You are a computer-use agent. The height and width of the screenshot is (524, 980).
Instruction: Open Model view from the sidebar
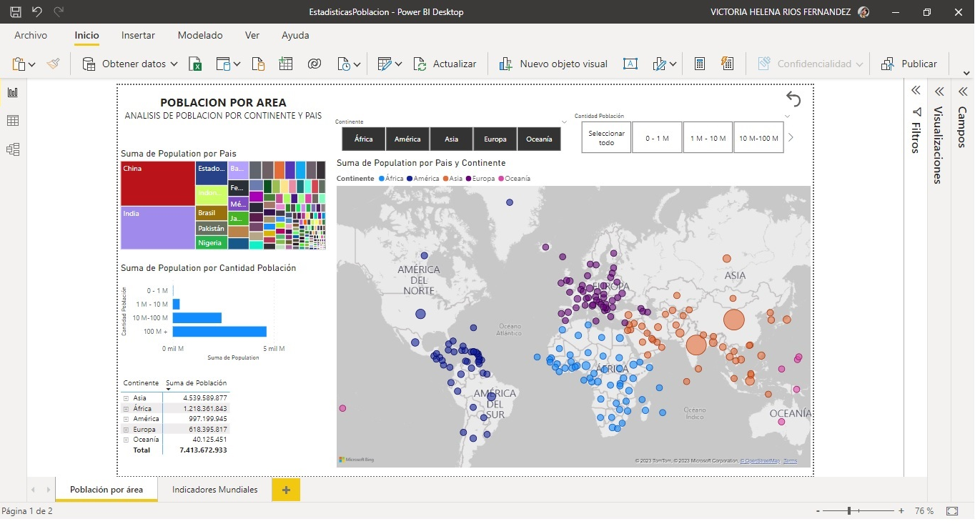(11, 149)
